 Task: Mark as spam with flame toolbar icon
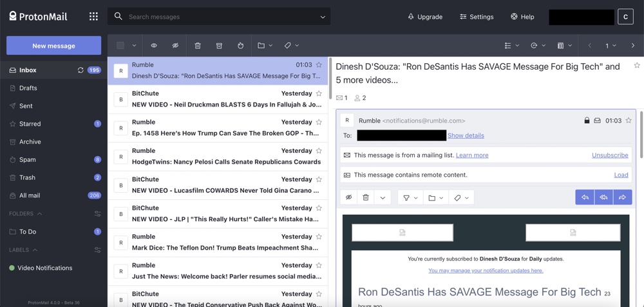tap(241, 46)
